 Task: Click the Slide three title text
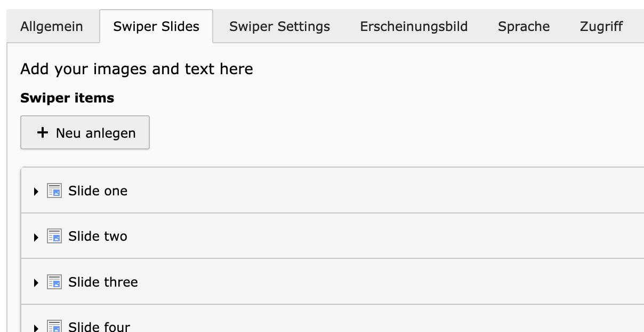pos(103,282)
